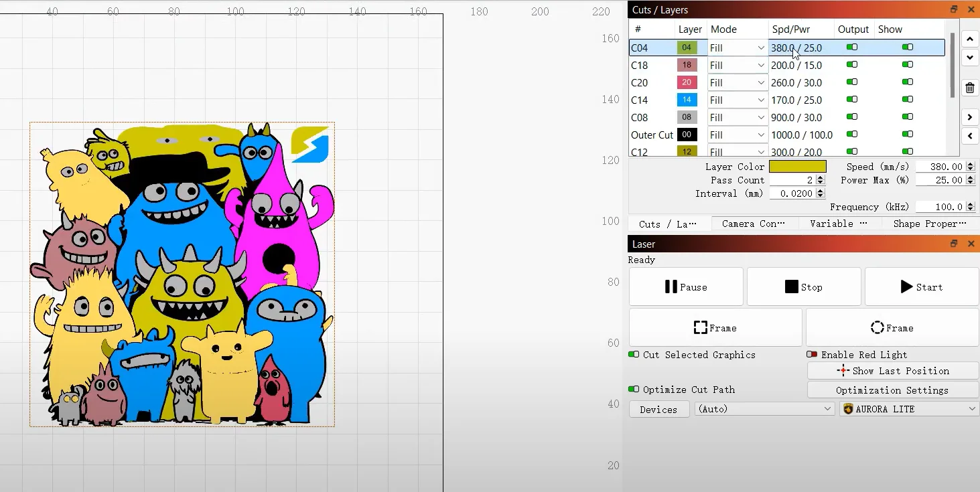
Task: Select the 04 layer color chip
Action: click(687, 48)
